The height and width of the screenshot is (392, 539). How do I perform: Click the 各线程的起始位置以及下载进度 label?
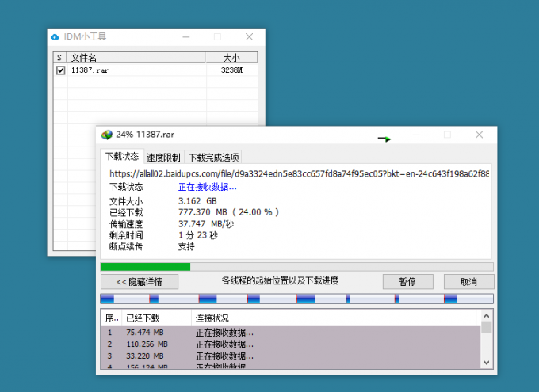[280, 280]
